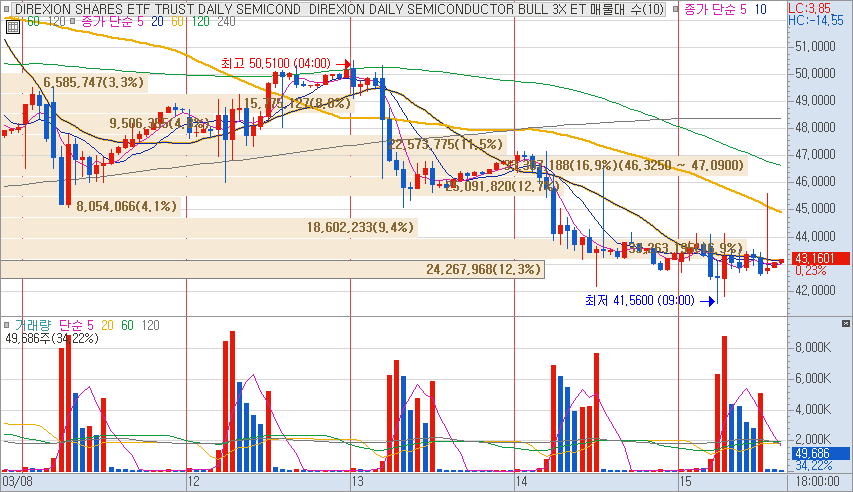Select the 22,573,775(11.5%) volume profile bar

click(x=254, y=144)
